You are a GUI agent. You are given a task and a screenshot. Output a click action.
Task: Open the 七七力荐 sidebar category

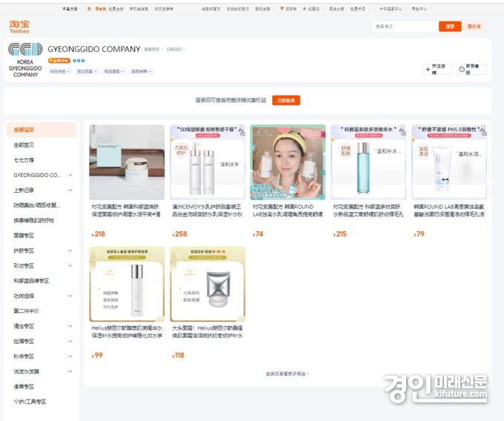pos(24,160)
